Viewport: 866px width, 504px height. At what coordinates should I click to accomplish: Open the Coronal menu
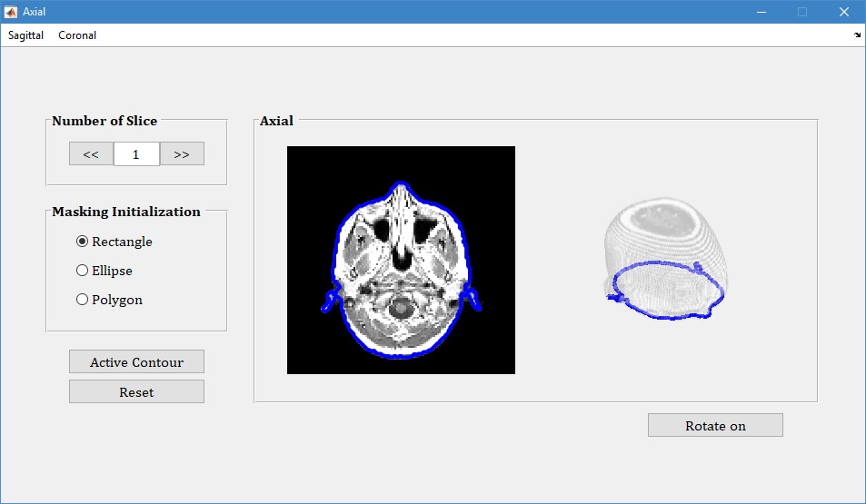77,35
